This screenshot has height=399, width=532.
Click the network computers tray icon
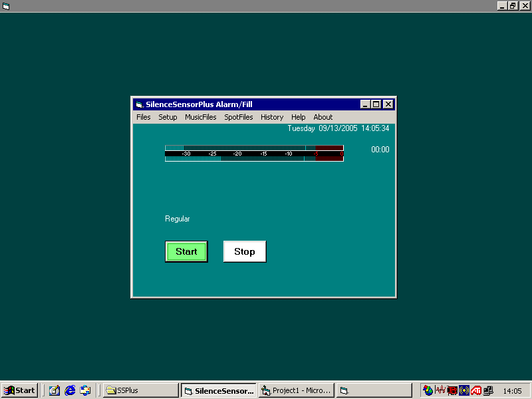488,390
